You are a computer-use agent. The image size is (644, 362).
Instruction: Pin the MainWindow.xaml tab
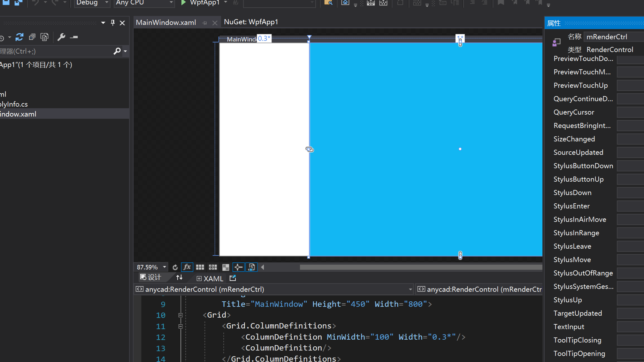click(205, 23)
